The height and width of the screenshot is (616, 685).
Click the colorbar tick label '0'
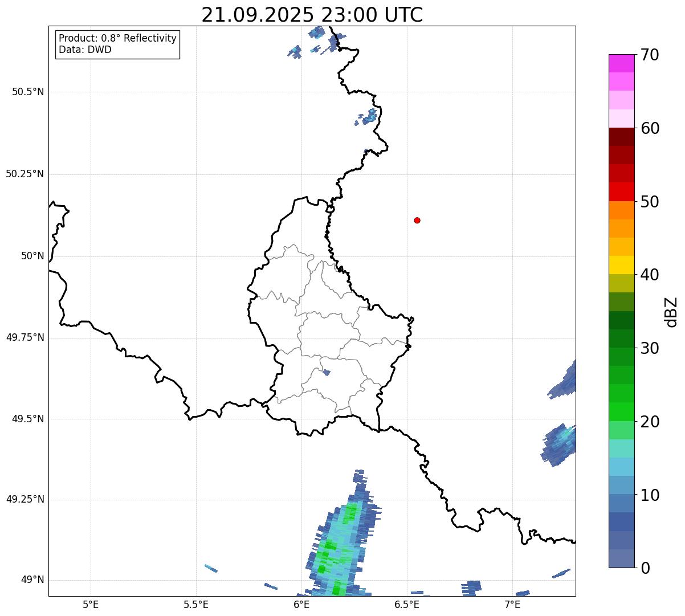pyautogui.click(x=645, y=568)
